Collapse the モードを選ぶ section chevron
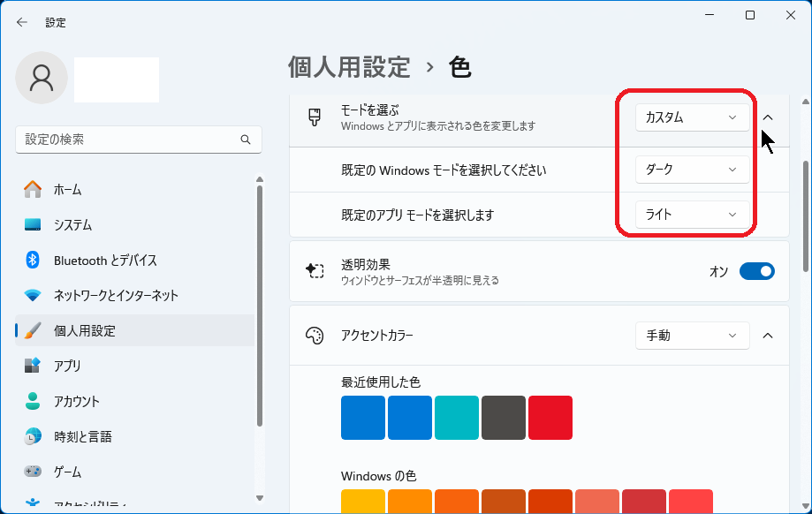 pyautogui.click(x=768, y=117)
